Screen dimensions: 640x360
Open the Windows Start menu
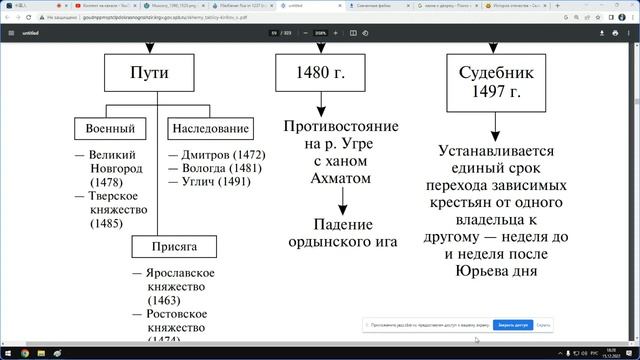(x=8, y=353)
